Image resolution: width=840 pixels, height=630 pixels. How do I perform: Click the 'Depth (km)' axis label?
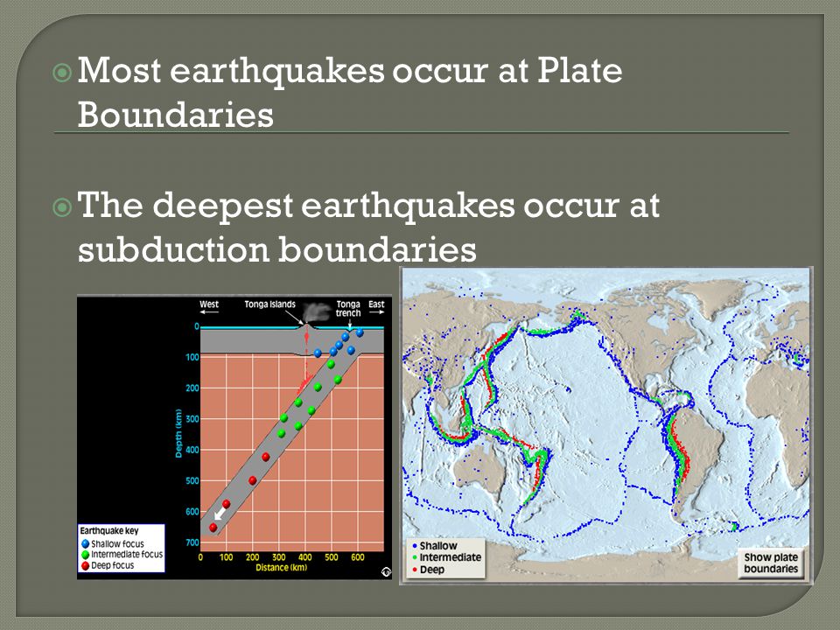point(178,433)
